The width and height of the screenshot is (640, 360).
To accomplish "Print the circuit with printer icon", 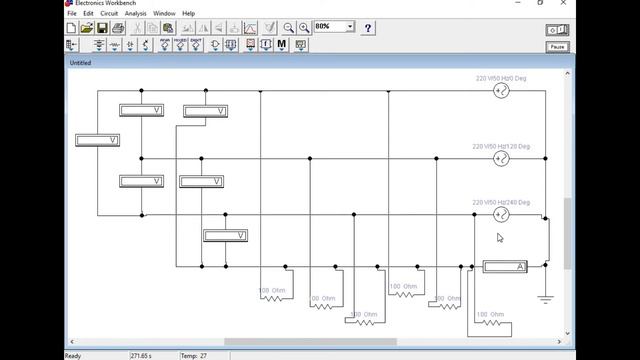I will tap(118, 28).
